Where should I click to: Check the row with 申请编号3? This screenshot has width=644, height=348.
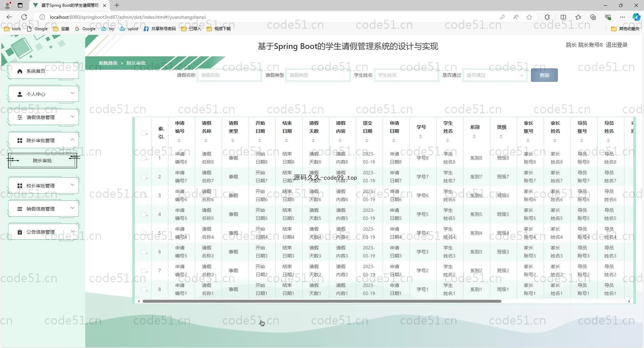pos(144,252)
